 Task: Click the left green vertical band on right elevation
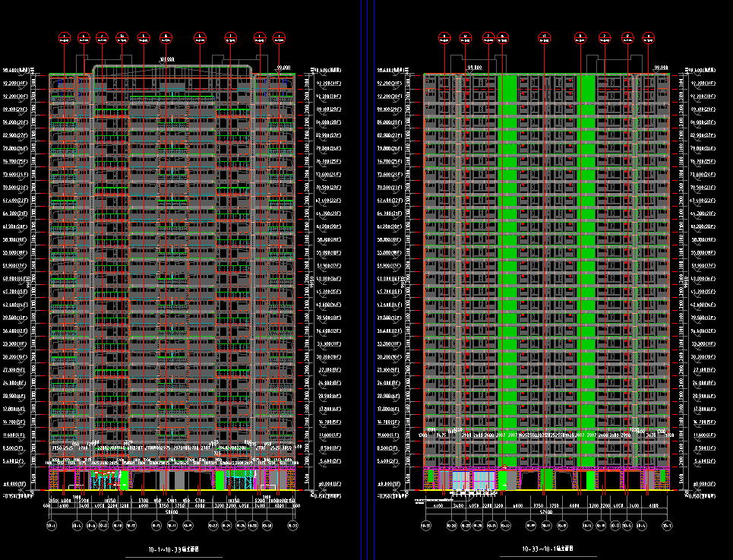[506, 266]
